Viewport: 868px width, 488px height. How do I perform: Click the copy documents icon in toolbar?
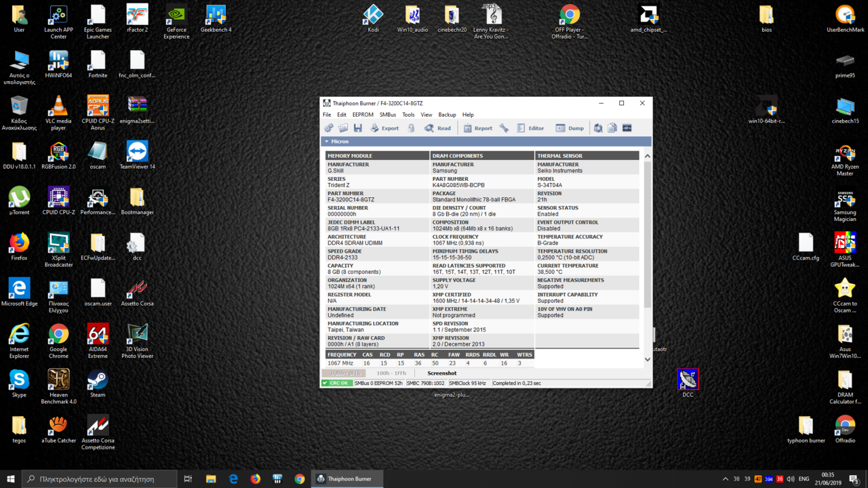(x=612, y=128)
